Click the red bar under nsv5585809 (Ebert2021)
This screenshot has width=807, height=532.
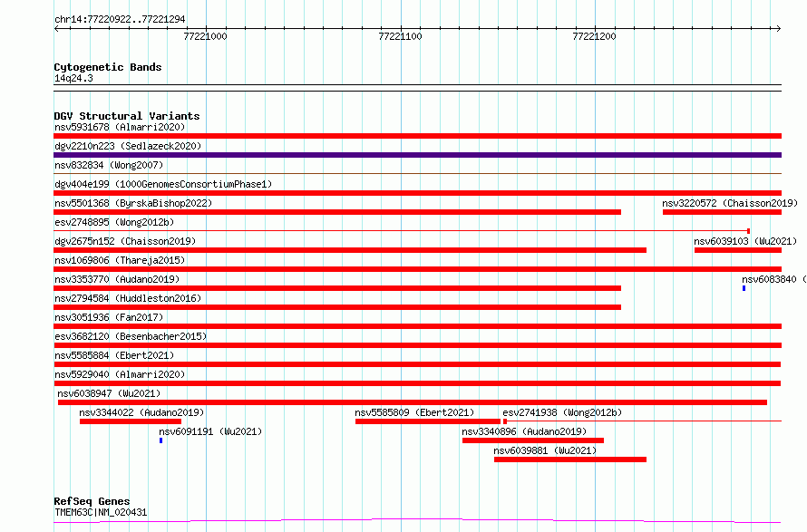[428, 421]
